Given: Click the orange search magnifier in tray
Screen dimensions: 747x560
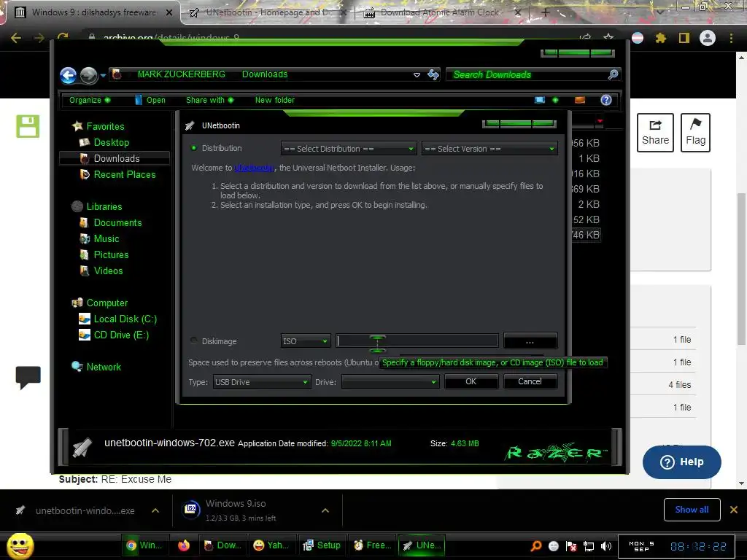Looking at the screenshot, I should coord(536,545).
